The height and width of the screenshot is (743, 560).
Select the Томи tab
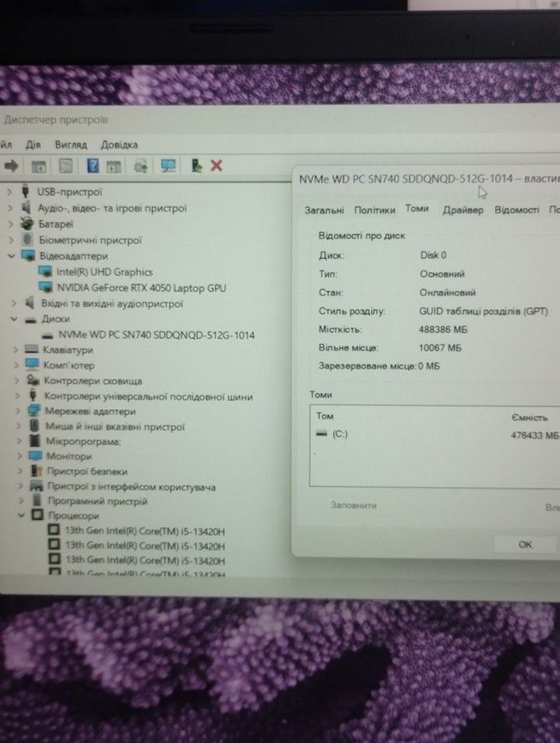[417, 209]
